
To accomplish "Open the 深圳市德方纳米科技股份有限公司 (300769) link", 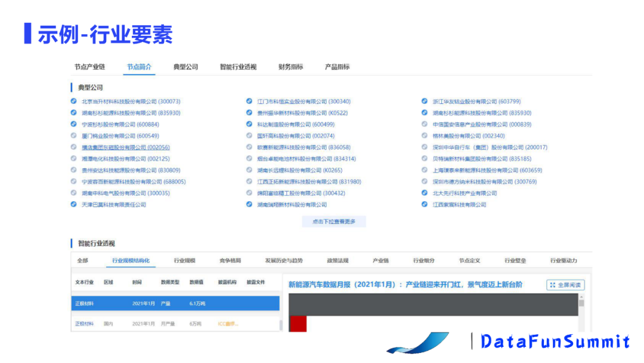I will click(x=485, y=181).
